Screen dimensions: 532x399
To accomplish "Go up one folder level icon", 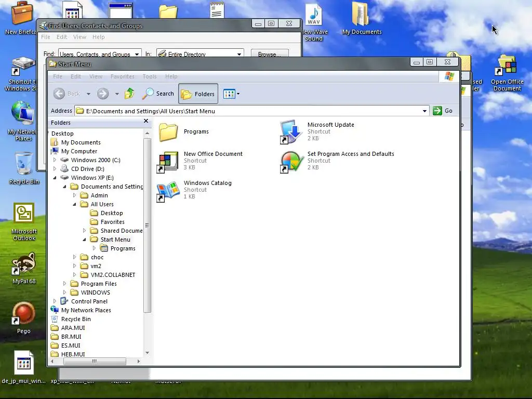I will pos(129,94).
